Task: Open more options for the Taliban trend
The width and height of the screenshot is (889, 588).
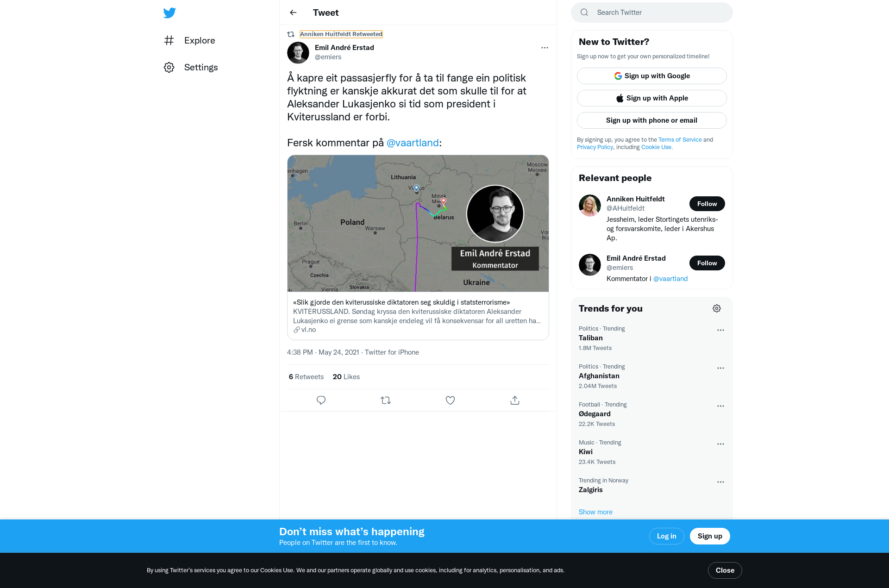Action: (720, 330)
